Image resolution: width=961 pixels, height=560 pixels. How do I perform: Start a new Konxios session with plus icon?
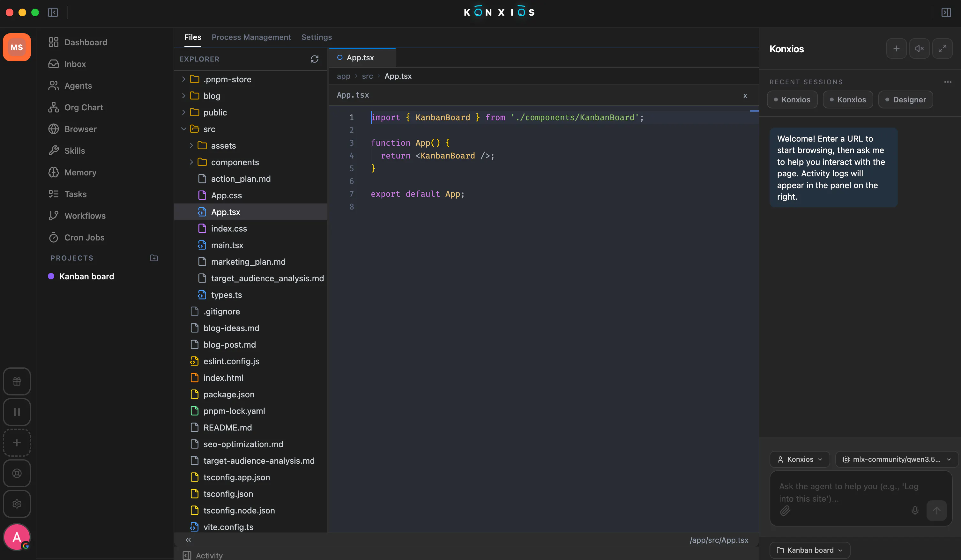point(896,49)
